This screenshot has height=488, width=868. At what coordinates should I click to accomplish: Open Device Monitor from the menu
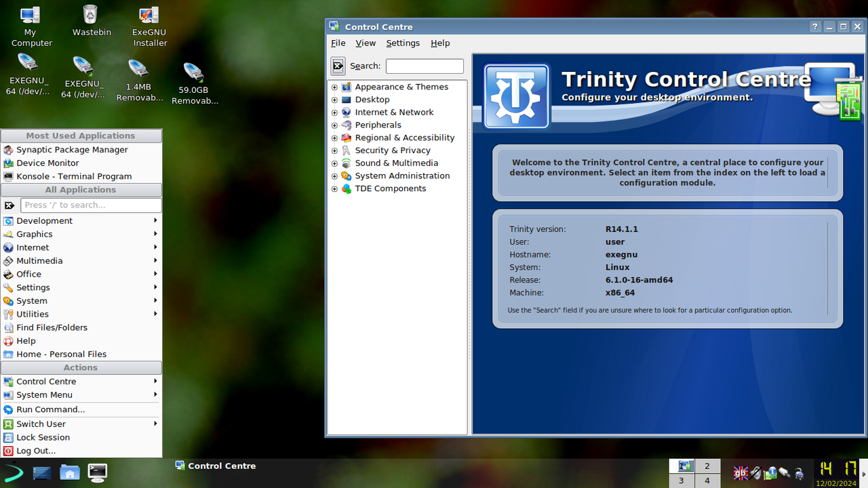[81, 163]
